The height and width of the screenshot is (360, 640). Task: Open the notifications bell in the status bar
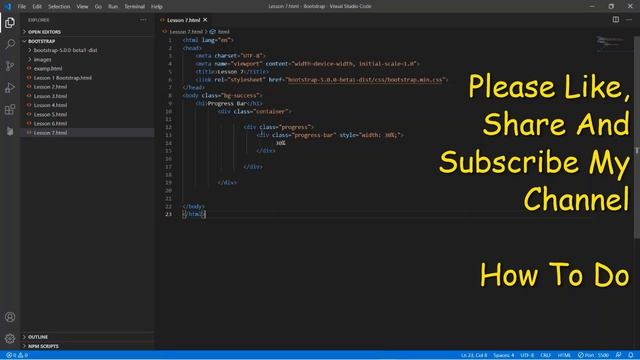point(631,355)
